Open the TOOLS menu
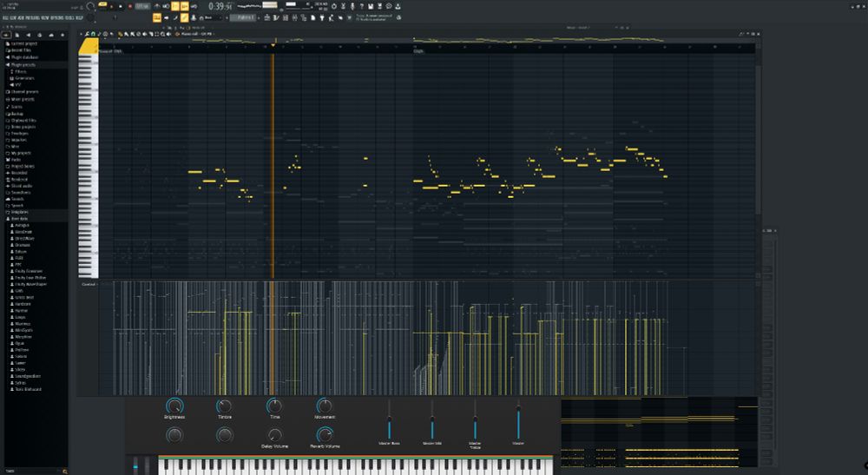This screenshot has width=868, height=475. coord(69,17)
